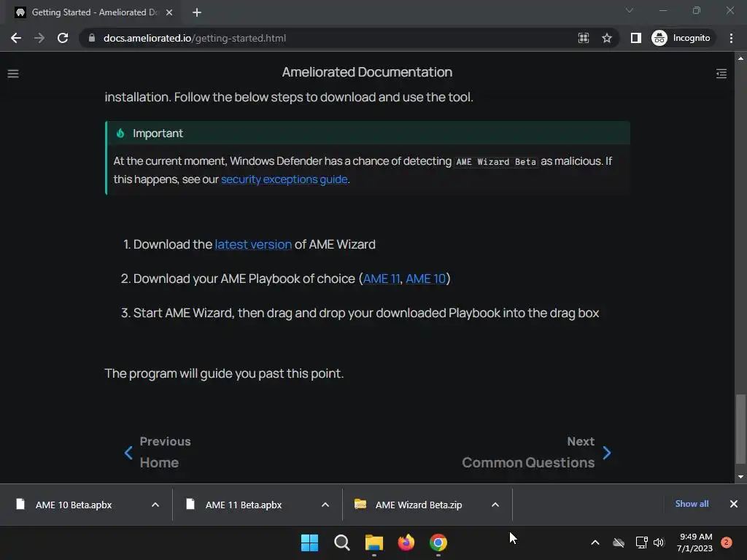
Task: Switch to Chrome in the taskbar
Action: 438,542
